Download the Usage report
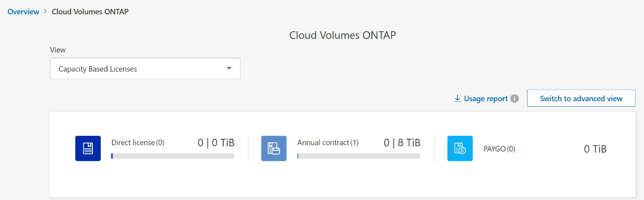This screenshot has height=200, width=644. 486,98
